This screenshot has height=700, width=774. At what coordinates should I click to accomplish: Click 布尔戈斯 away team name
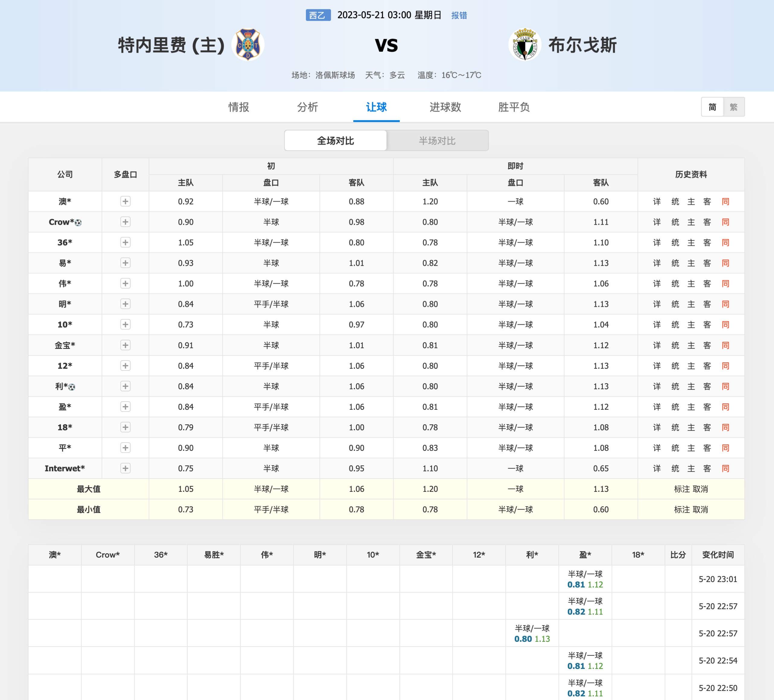pyautogui.click(x=582, y=45)
